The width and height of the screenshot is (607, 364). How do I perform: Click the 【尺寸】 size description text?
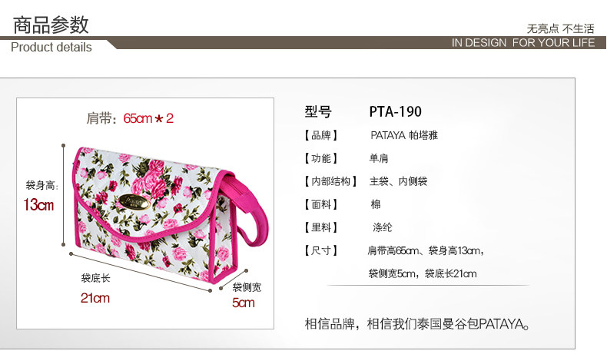[x=426, y=263]
